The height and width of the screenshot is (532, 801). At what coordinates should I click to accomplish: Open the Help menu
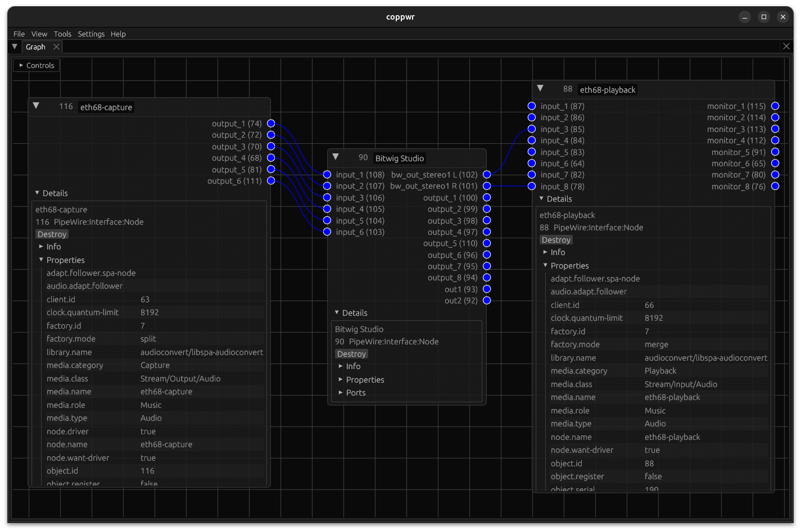(x=118, y=34)
